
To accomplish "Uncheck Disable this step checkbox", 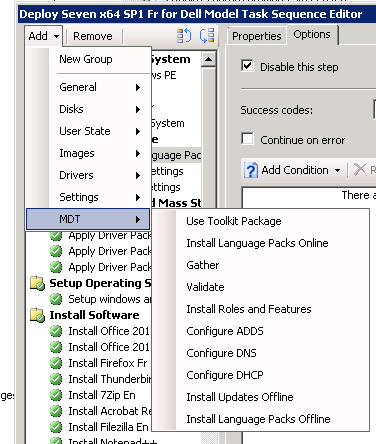I will pyautogui.click(x=247, y=66).
